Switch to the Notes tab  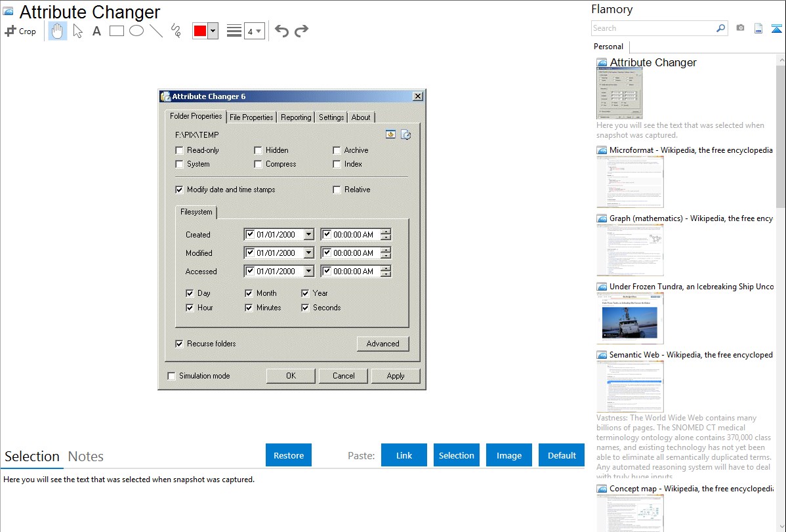pos(86,457)
